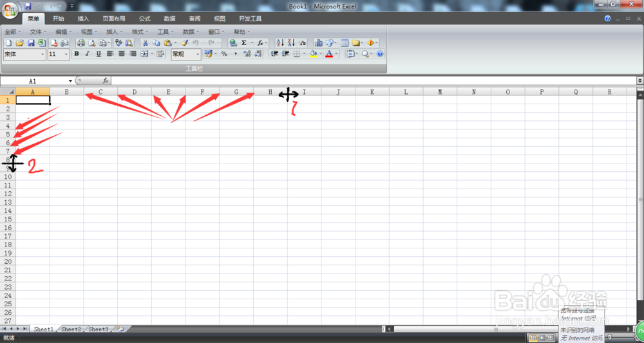Toggle Align Right
The width and height of the screenshot is (644, 343).
(133, 54)
